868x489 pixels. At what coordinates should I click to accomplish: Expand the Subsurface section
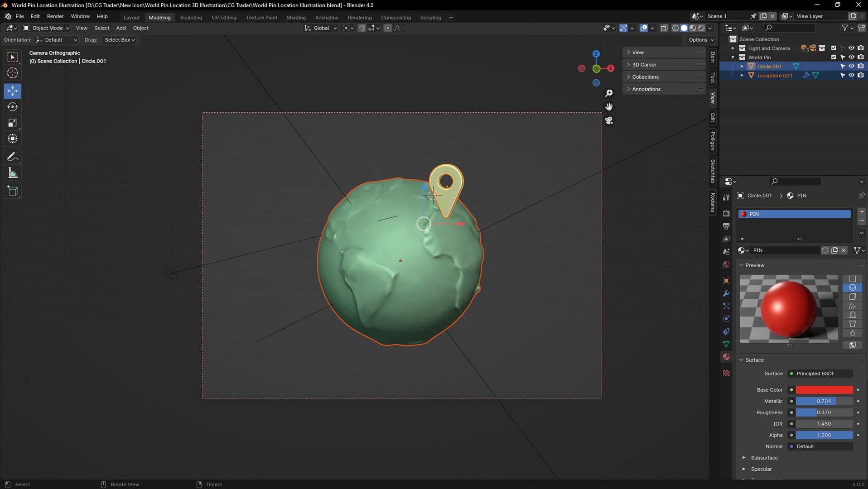click(x=764, y=458)
